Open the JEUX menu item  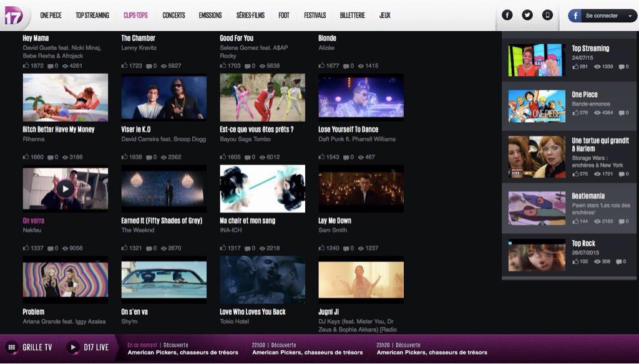pos(385,16)
